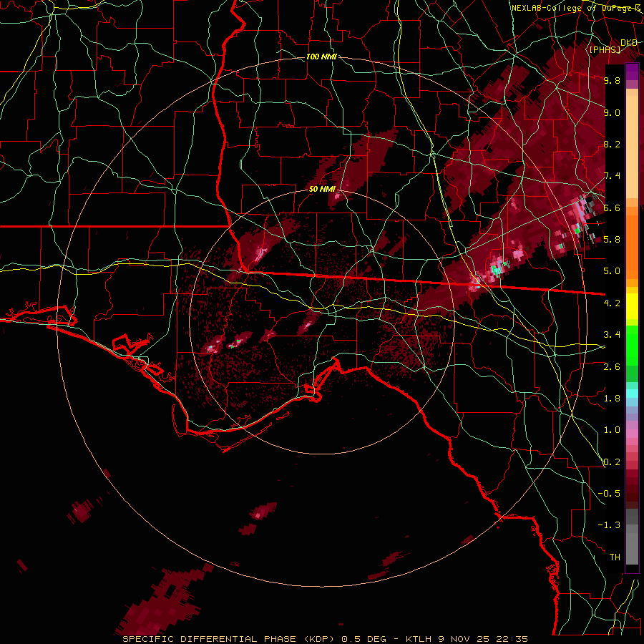Select the 50 NMI range ring label
This screenshot has height=644, width=644.
coord(322,190)
